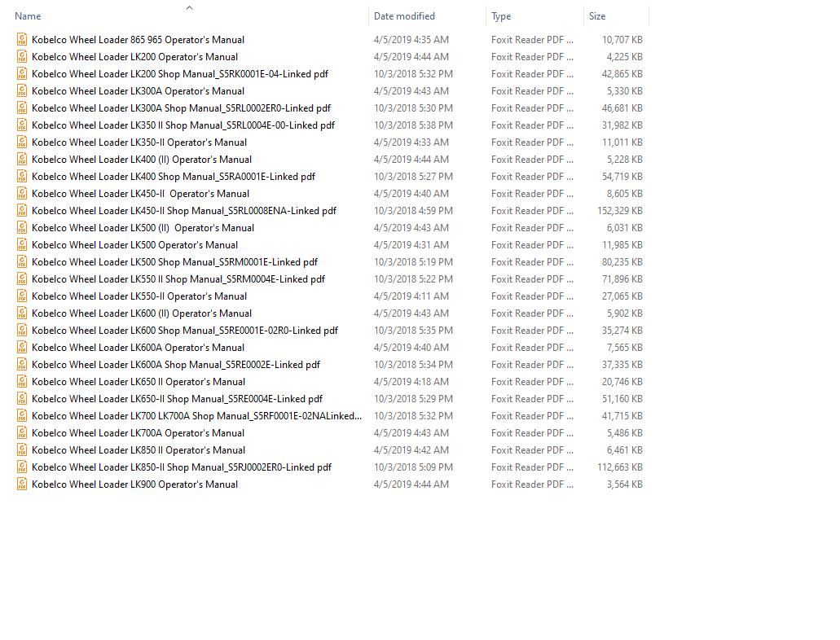
Task: Click the 10/3/2018 4:59 PM date cell
Action: point(413,211)
